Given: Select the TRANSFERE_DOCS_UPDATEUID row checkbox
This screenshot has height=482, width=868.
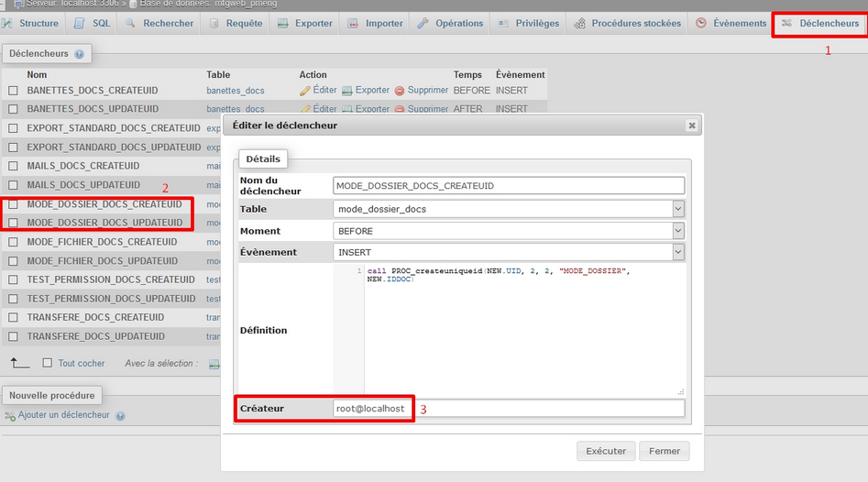Looking at the screenshot, I should click(x=13, y=336).
